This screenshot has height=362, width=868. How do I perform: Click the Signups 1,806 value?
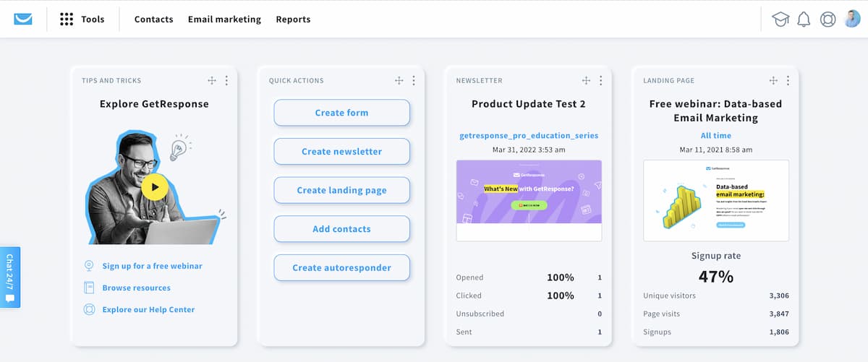point(778,332)
